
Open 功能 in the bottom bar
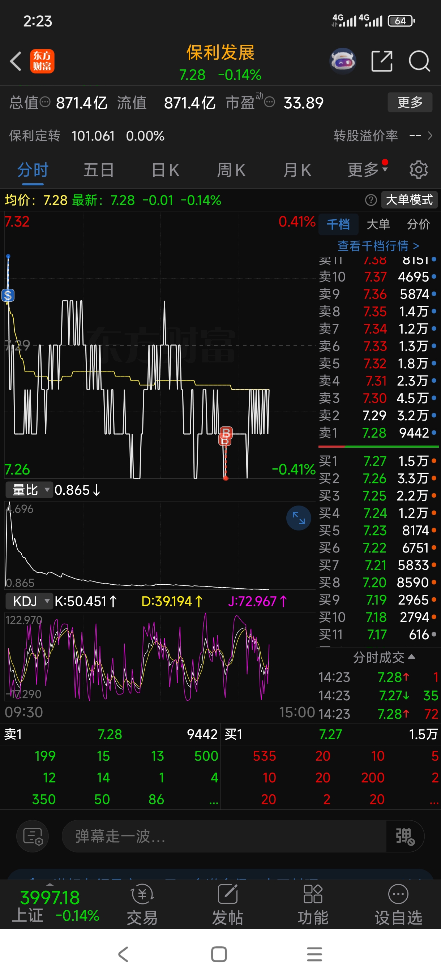(313, 905)
